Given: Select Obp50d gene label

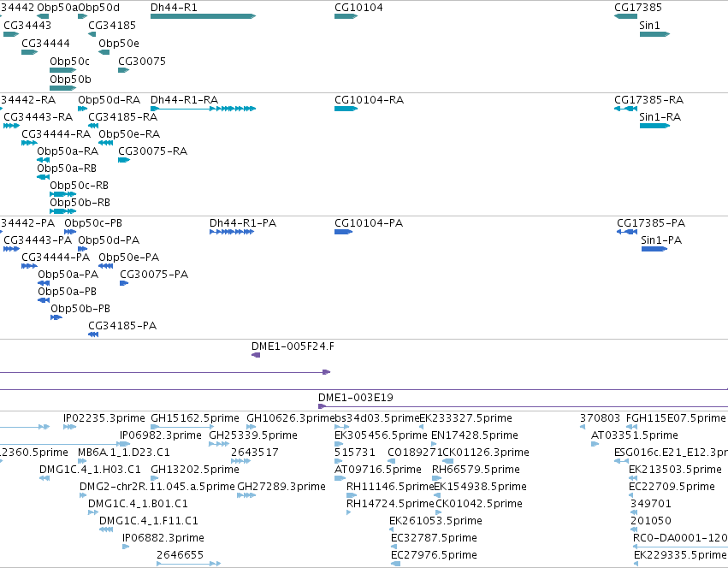Looking at the screenshot, I should click(x=99, y=8).
